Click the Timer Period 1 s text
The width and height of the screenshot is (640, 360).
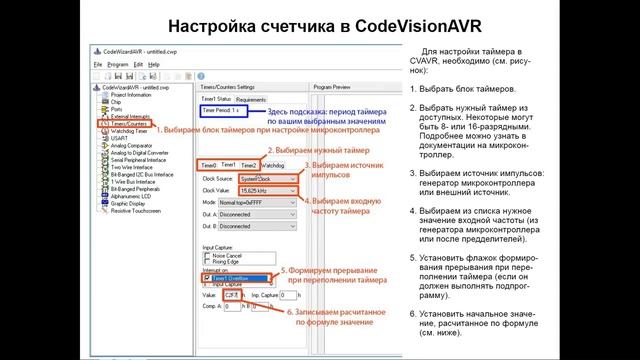tap(221, 110)
